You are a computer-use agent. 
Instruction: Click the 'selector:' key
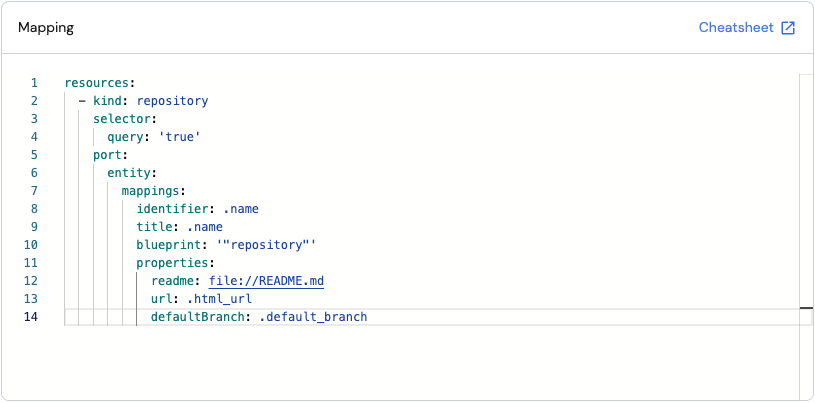125,119
